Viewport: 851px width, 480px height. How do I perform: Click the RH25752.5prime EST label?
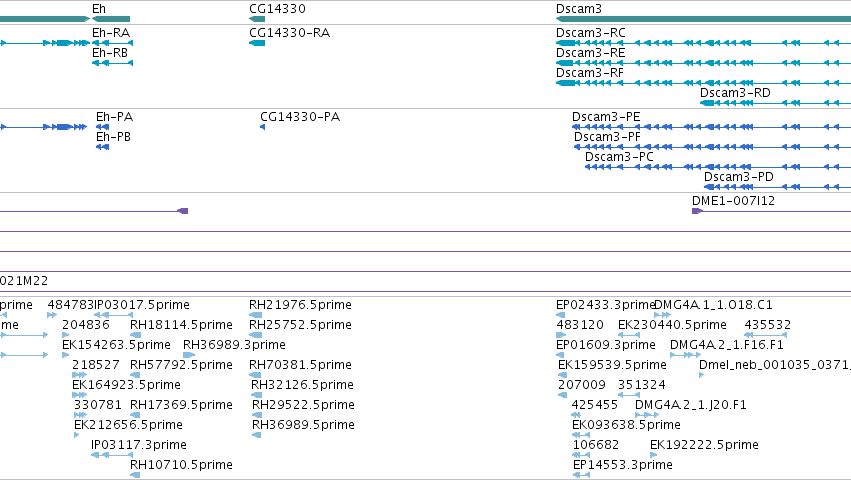tap(300, 325)
